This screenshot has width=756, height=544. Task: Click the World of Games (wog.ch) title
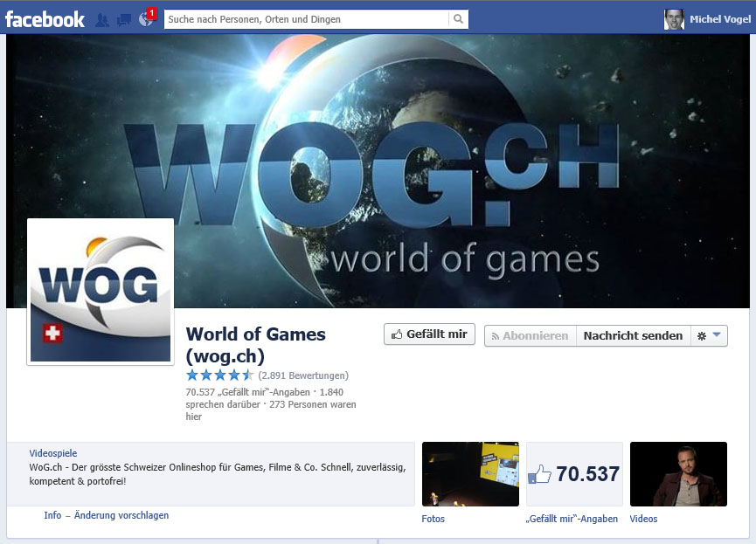pyautogui.click(x=255, y=345)
